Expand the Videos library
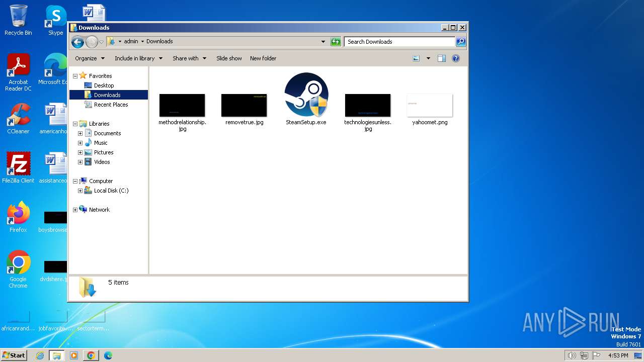Screen dimensions: 644x362 (80, 162)
